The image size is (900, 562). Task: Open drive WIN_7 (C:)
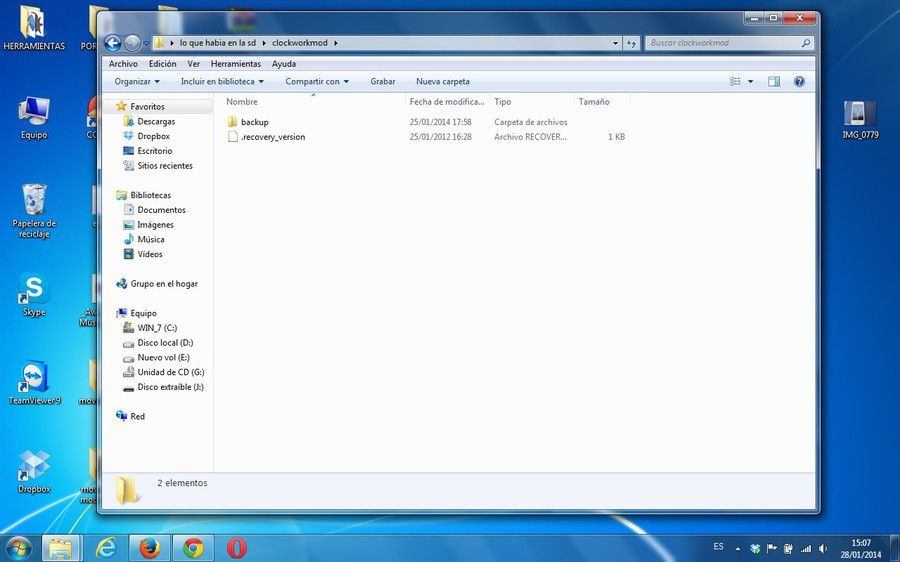click(x=157, y=328)
